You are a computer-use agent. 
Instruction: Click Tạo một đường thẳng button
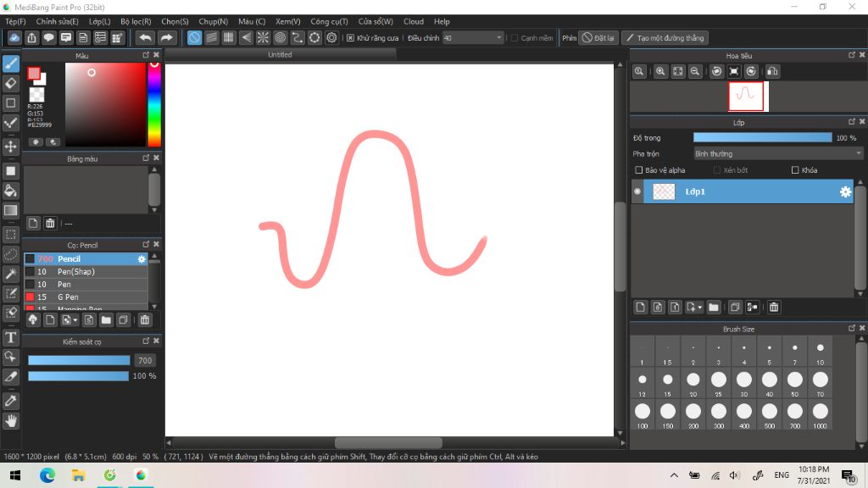[x=665, y=37]
